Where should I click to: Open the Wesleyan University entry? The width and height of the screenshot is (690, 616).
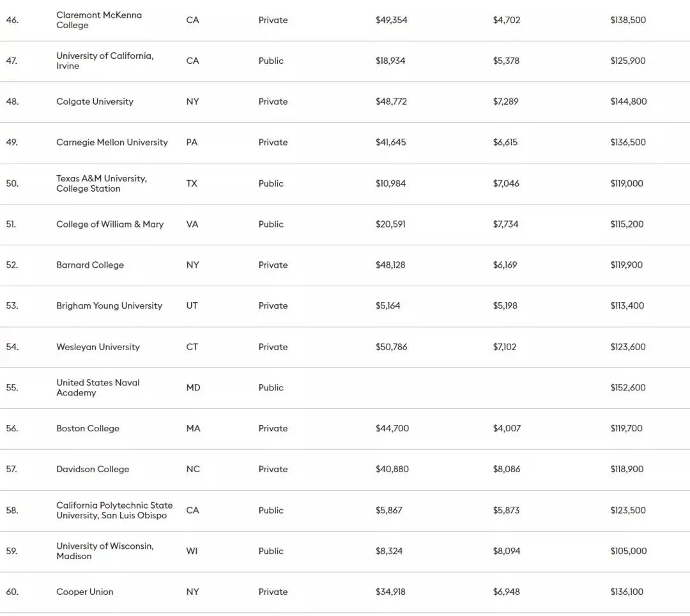pyautogui.click(x=98, y=347)
